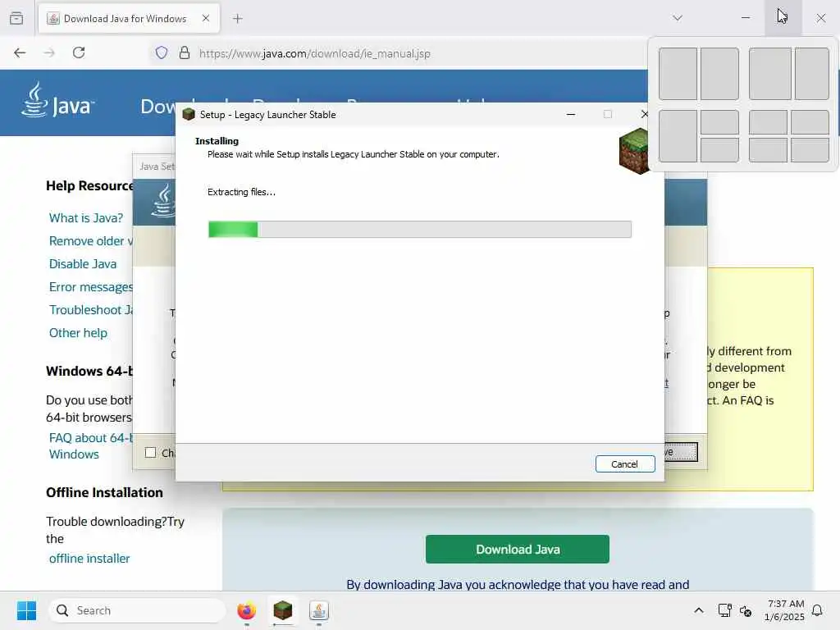Screen dimensions: 840x630
Task: Go back in the browser
Action: [20, 52]
